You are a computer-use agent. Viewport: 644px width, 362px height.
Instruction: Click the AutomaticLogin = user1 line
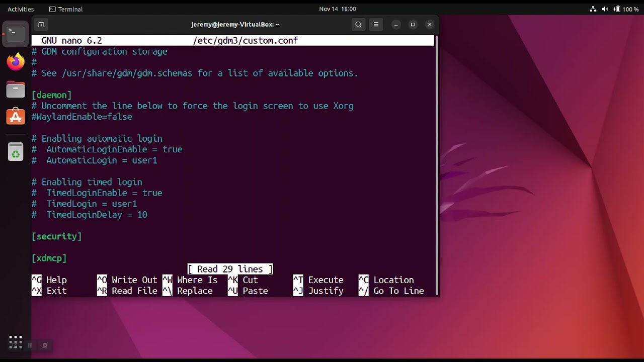(x=95, y=160)
